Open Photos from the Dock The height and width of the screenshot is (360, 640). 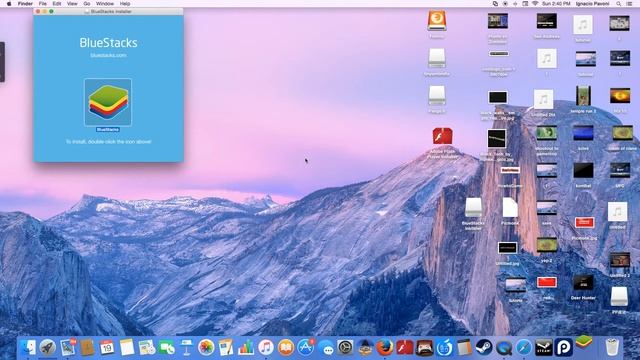pyautogui.click(x=206, y=347)
